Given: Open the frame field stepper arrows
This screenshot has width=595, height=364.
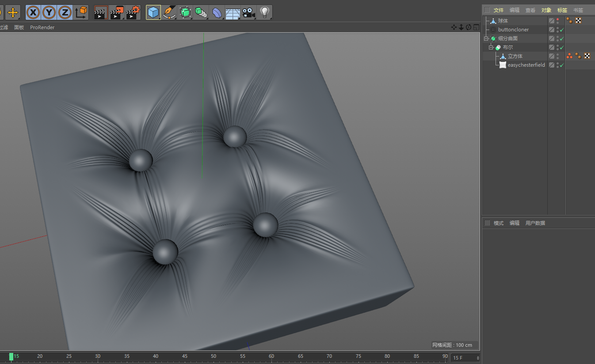Looking at the screenshot, I should (x=478, y=358).
